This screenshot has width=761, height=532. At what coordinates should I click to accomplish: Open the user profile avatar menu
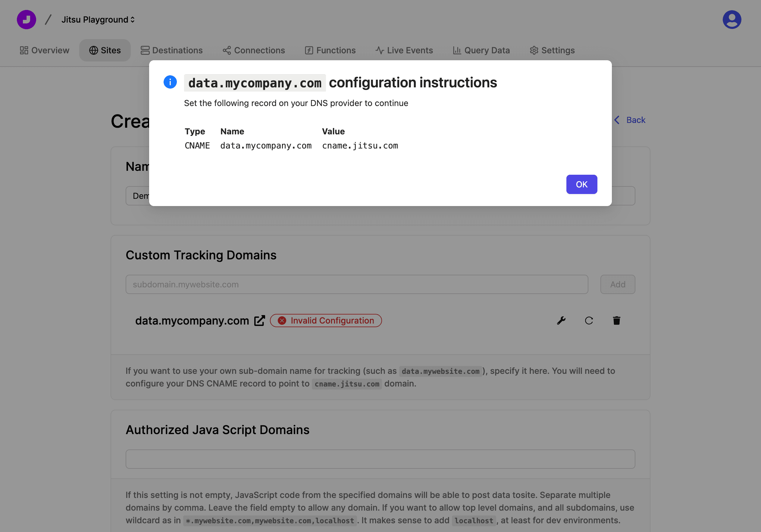(731, 20)
